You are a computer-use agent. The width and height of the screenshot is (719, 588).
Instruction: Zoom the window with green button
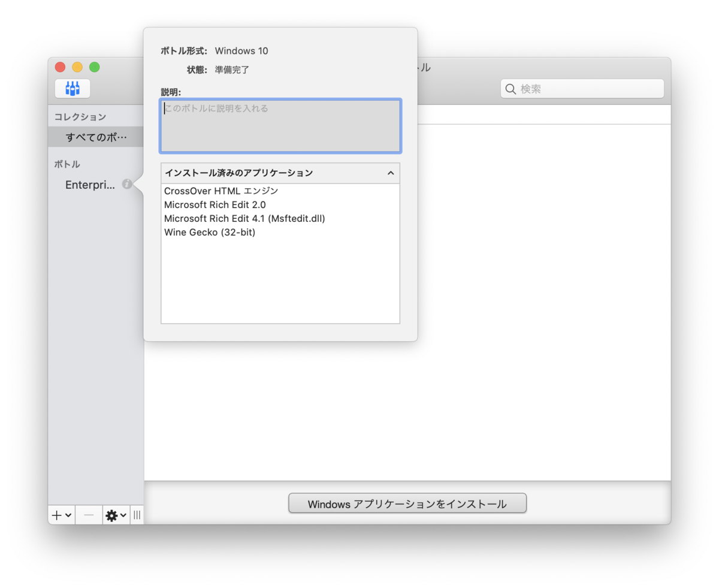click(x=95, y=67)
